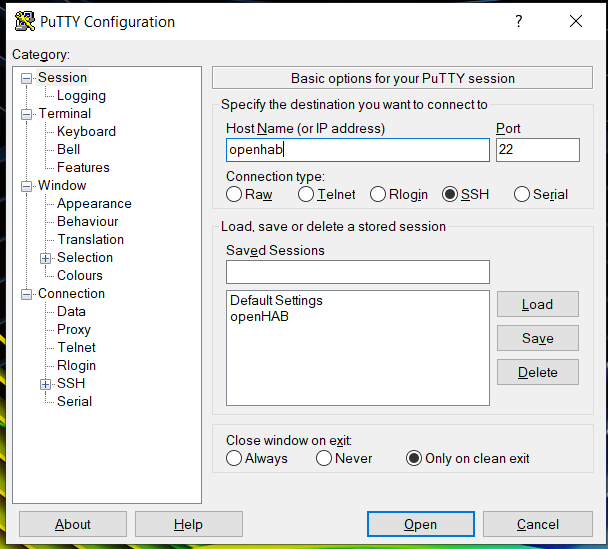The image size is (608, 549).
Task: Open the Bell settings category
Action: pyautogui.click(x=69, y=149)
